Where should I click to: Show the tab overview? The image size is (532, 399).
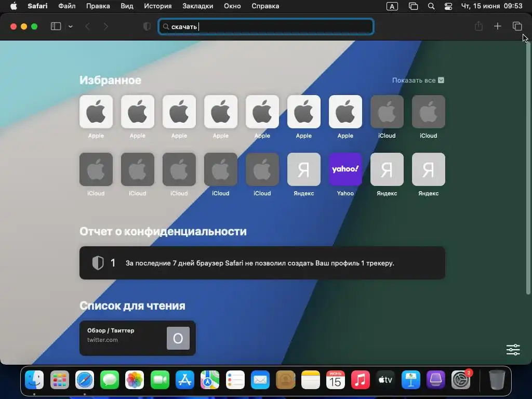[x=517, y=26]
